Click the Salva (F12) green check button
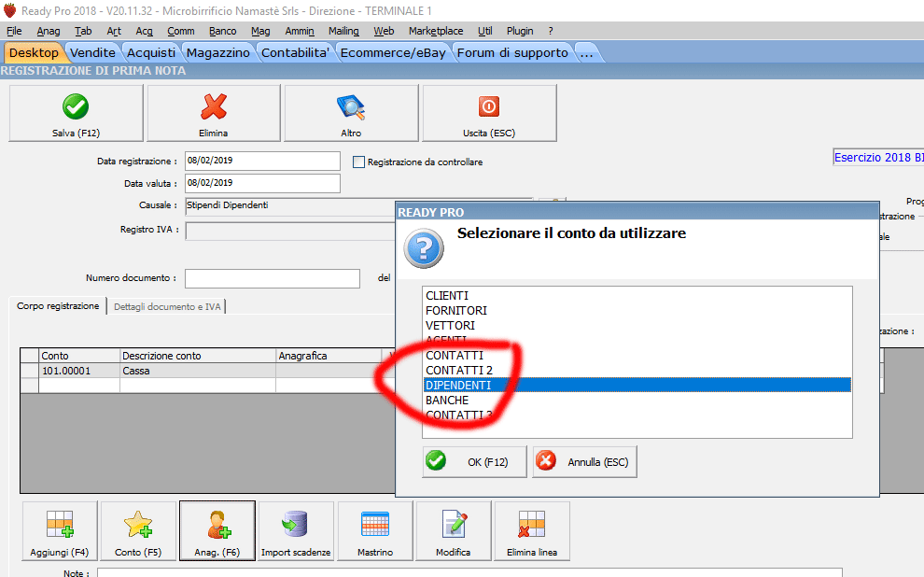This screenshot has width=924, height=577. [x=76, y=113]
